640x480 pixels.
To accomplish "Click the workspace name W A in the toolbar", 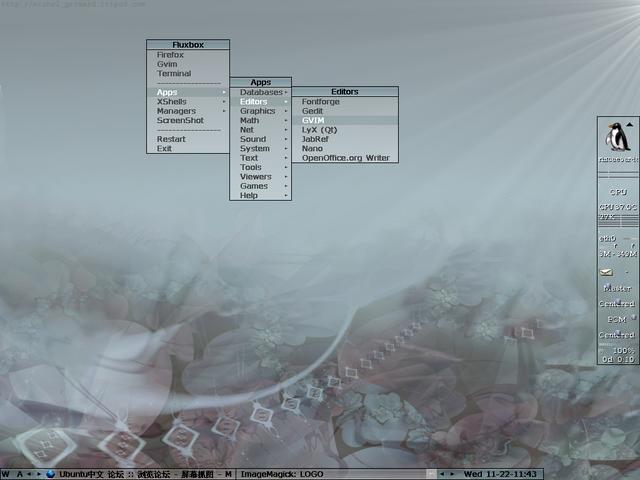I will click(x=12, y=474).
